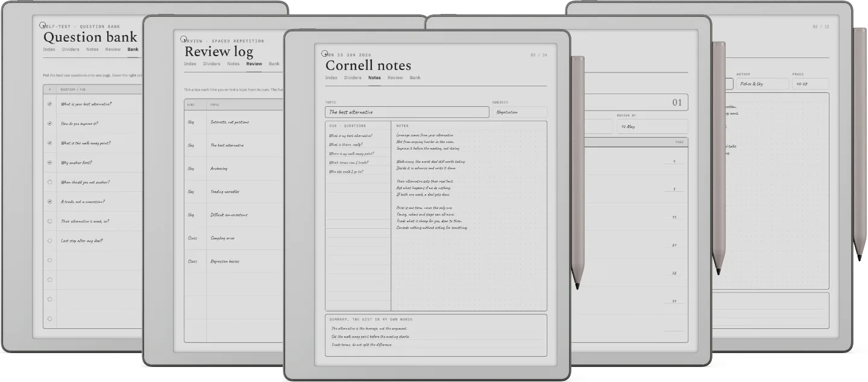Open Bank tab on Cornell notes page
Screen dimensions: 868x382
[415, 78]
